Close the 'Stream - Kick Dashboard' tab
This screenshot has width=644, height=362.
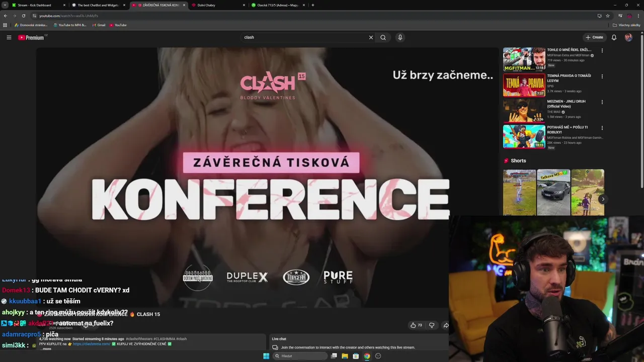pyautogui.click(x=64, y=5)
